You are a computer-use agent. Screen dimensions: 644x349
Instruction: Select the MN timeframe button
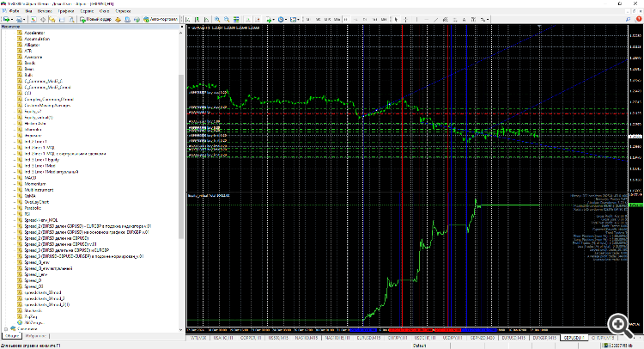tap(384, 19)
